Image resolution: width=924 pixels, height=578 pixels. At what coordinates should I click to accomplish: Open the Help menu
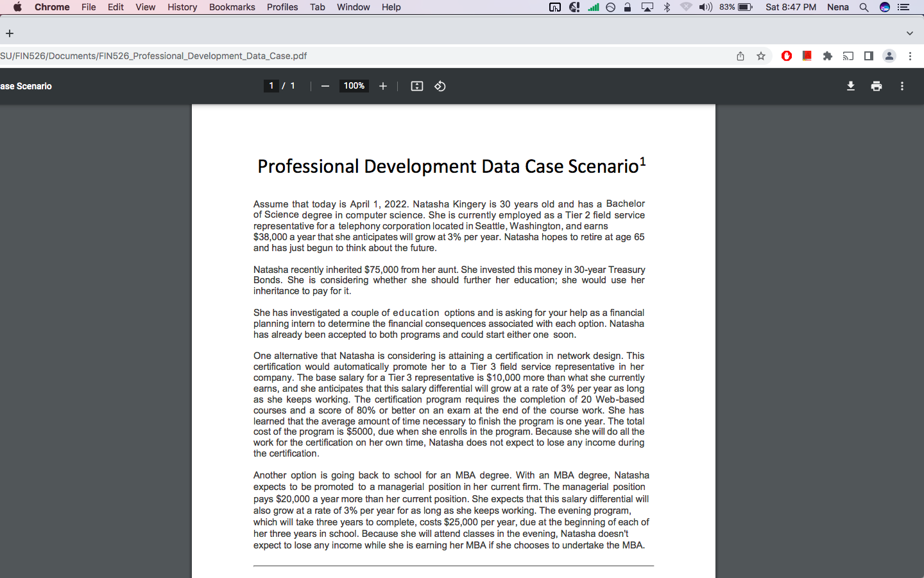point(391,7)
